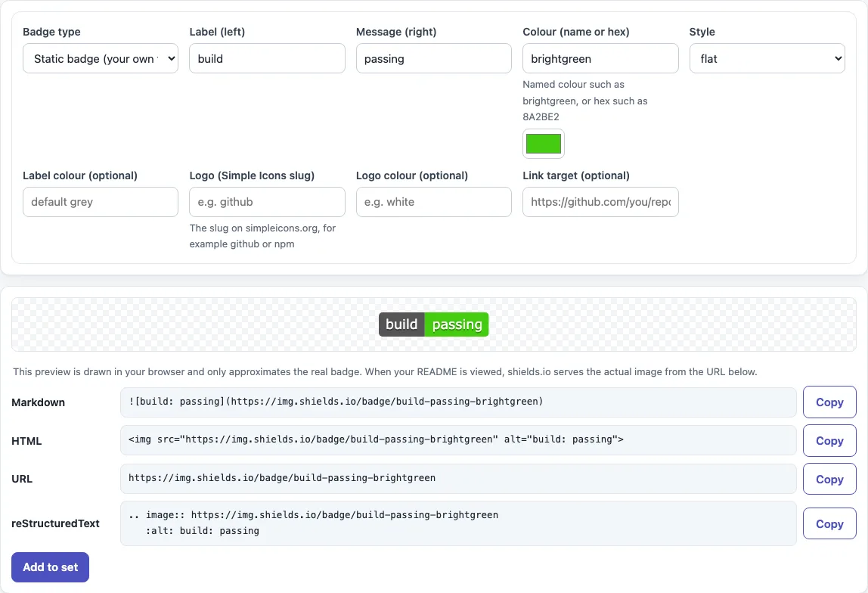868x593 pixels.
Task: Focus the Label colour optional field
Action: pos(101,201)
